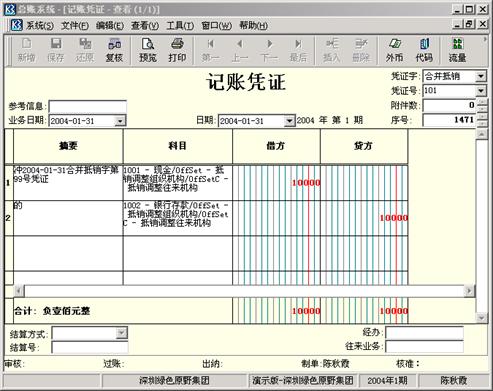This screenshot has height=391, width=493.
Task: Click the vertical scrollbar down arrow
Action: [482, 317]
